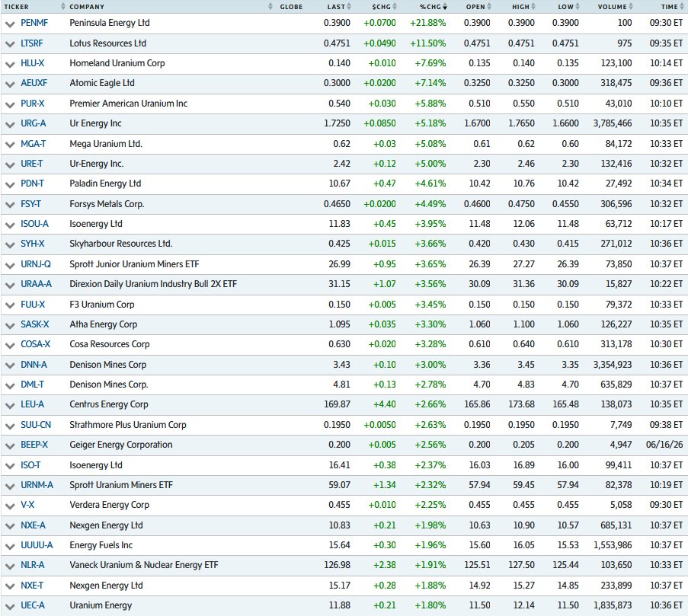Open the FUU-X ticker link

point(33,305)
